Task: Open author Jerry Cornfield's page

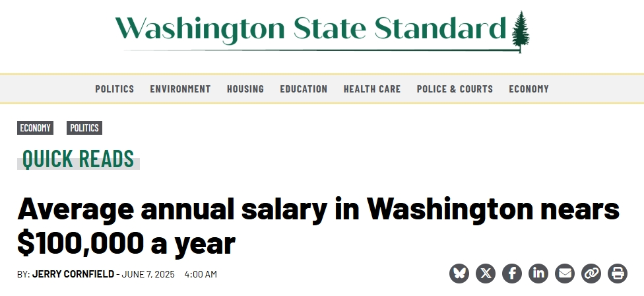Action: click(x=73, y=274)
